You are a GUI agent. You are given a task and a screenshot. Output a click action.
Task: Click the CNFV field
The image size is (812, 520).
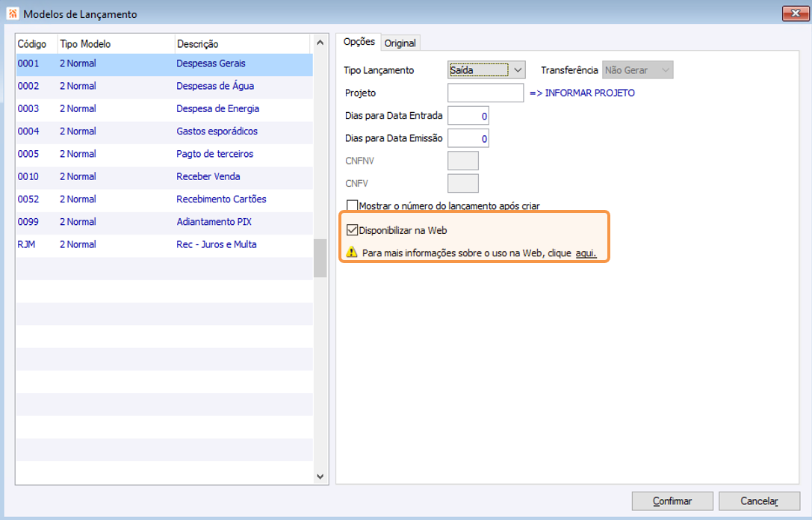tap(463, 183)
